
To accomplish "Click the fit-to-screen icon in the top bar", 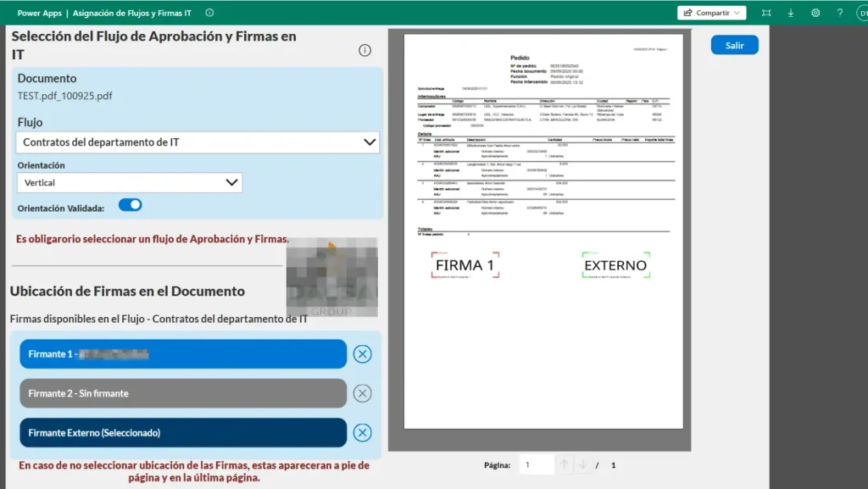I will (768, 13).
